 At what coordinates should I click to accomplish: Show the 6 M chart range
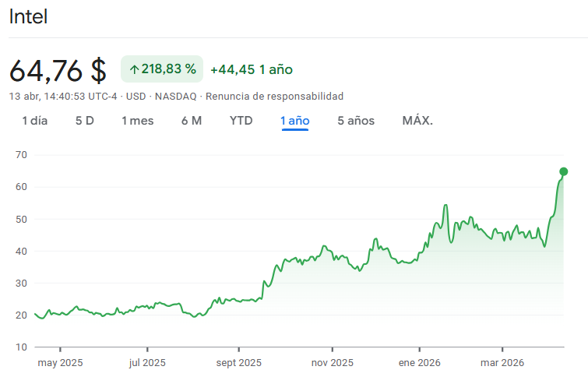pyautogui.click(x=192, y=121)
